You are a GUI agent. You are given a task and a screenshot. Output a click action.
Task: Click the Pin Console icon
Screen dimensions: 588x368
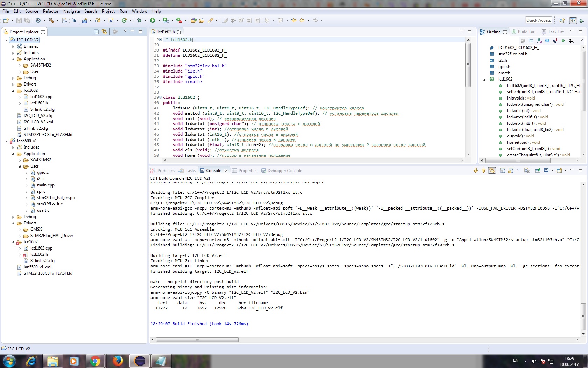pos(538,171)
